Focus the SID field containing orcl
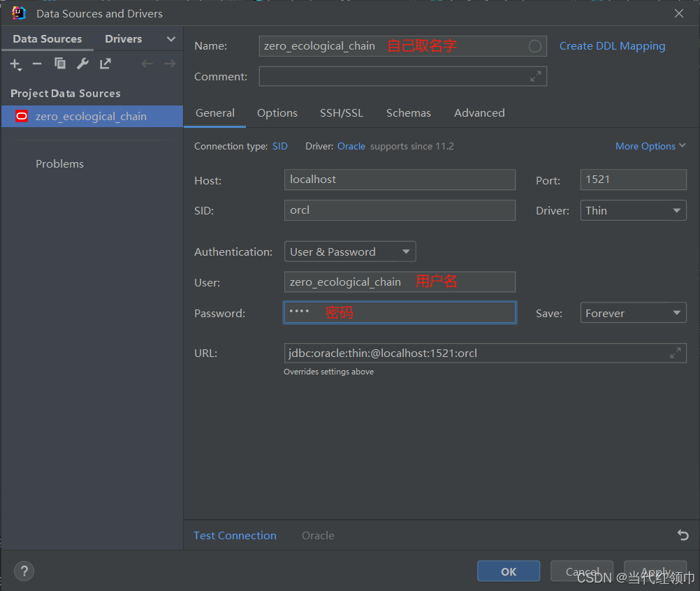Image resolution: width=700 pixels, height=591 pixels. (x=400, y=210)
